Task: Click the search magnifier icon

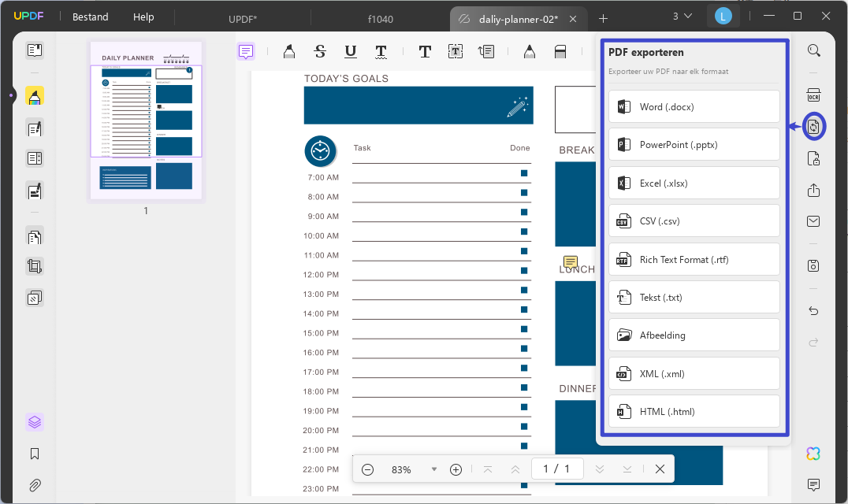Action: 813,50
